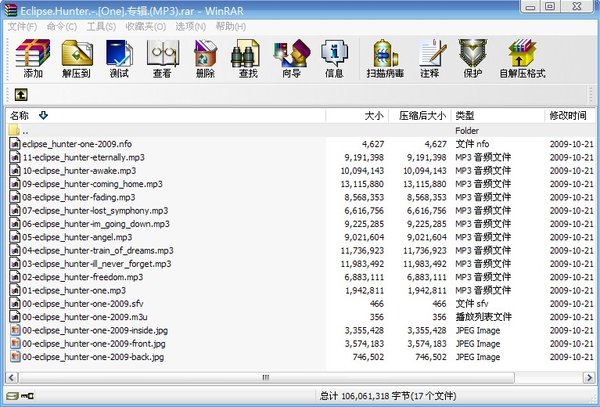Viewport: 600px width, 407px height.
Task: Click the up one level arrow button
Action: click(21, 94)
